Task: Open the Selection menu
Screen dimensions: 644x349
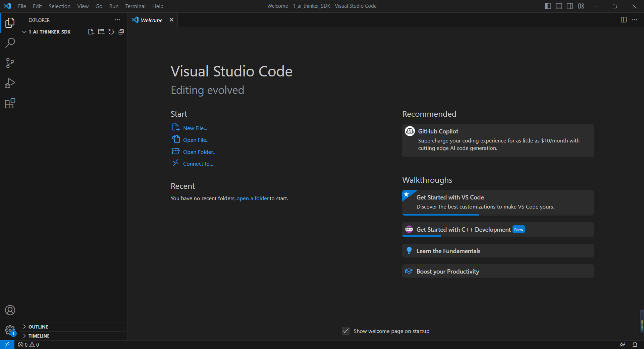Action: click(x=59, y=6)
